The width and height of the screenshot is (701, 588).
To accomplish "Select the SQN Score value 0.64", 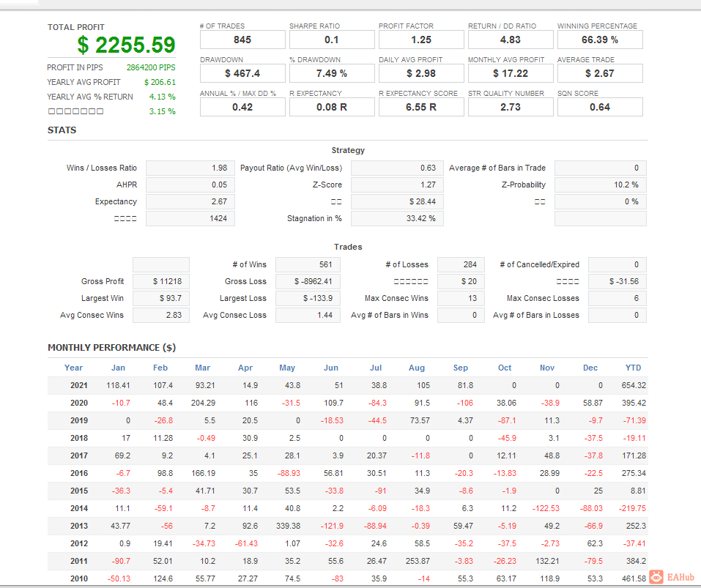I will [x=600, y=107].
